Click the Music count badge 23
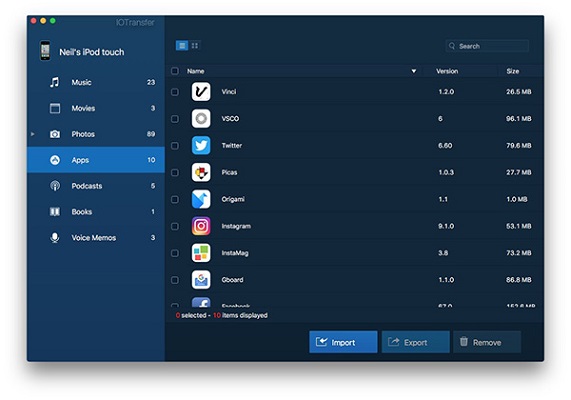The height and width of the screenshot is (400, 571). click(151, 82)
